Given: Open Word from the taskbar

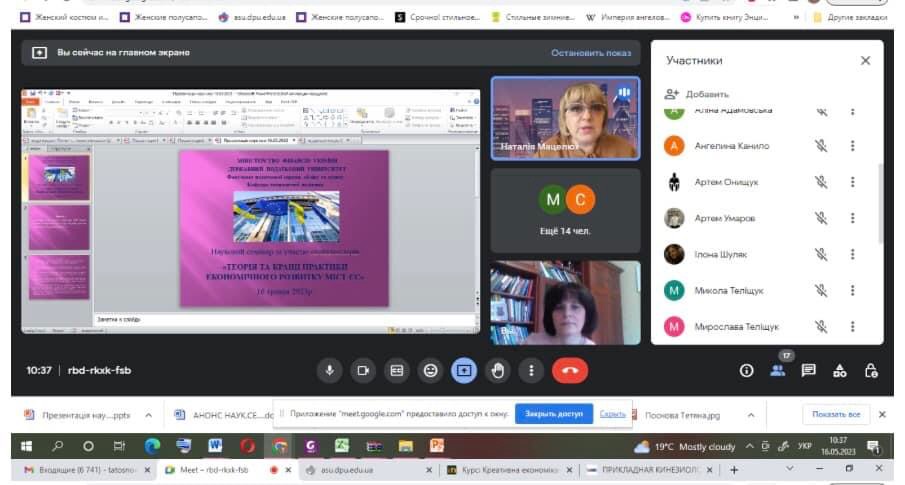Looking at the screenshot, I should pos(215,446).
